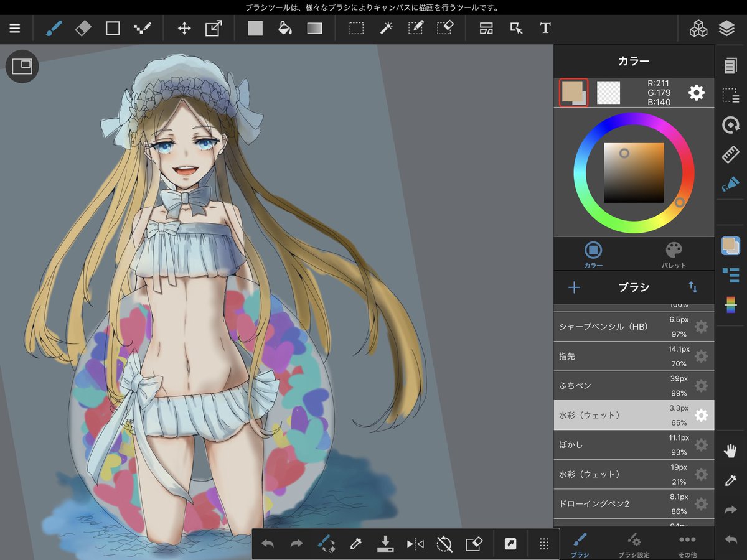This screenshot has width=747, height=560.
Task: Open the dotted grid handle in bottom toolbar
Action: coord(544,544)
